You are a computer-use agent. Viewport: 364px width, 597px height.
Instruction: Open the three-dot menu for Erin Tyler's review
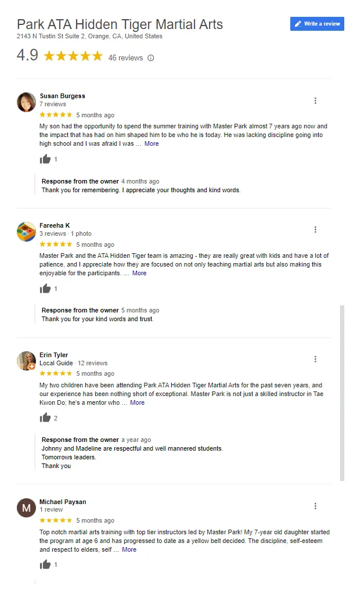pos(315,359)
